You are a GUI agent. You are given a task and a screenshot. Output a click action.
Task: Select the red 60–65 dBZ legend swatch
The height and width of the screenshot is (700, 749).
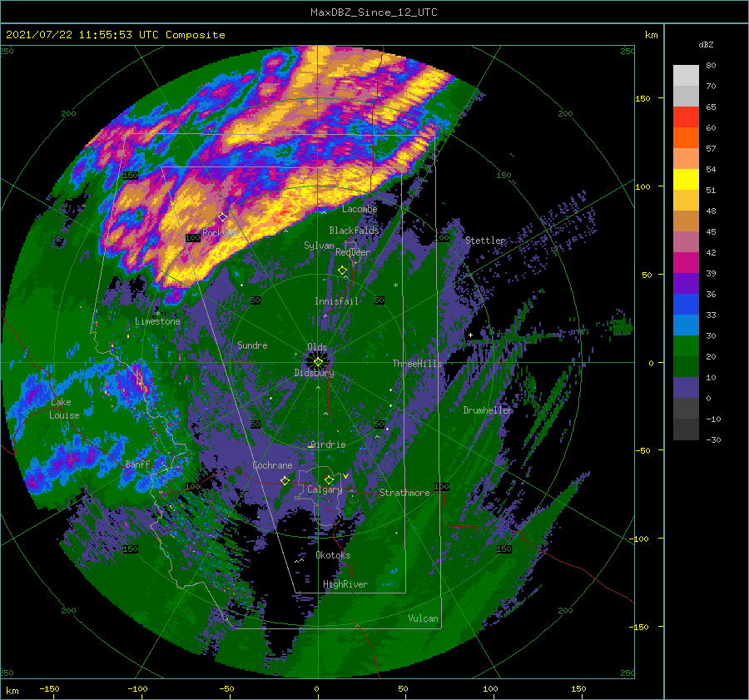point(686,117)
